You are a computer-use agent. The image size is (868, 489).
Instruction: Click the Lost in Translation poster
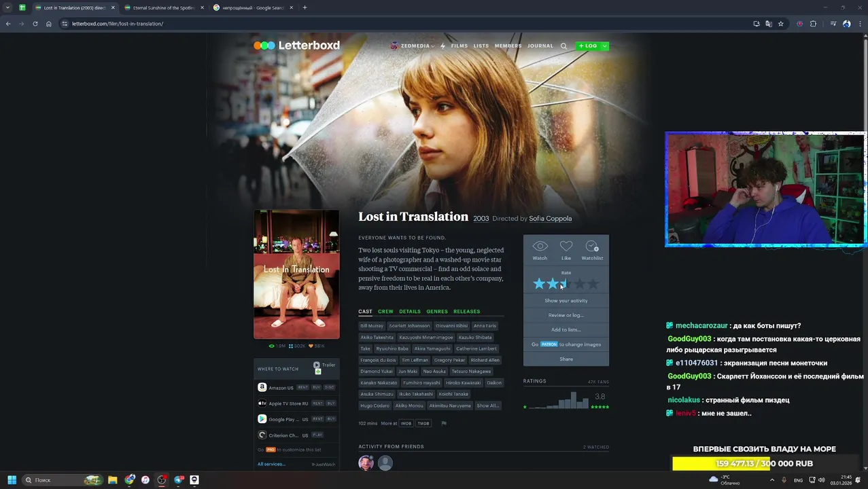point(296,274)
